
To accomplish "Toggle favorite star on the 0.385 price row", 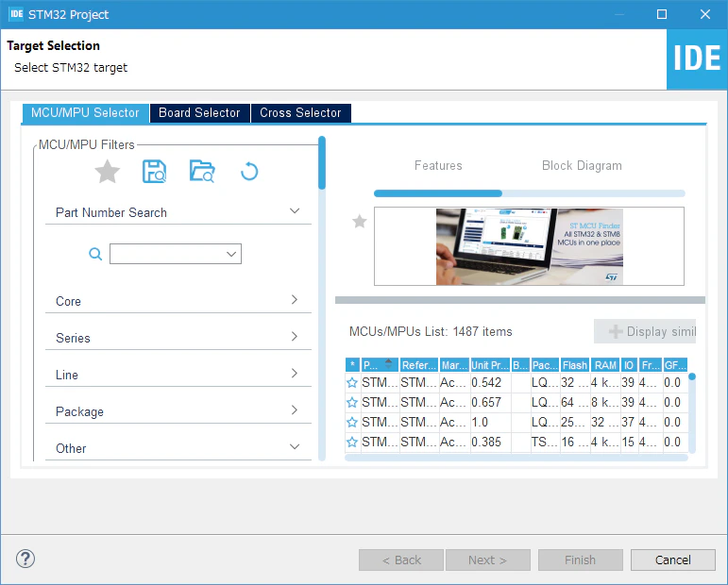I will click(352, 443).
